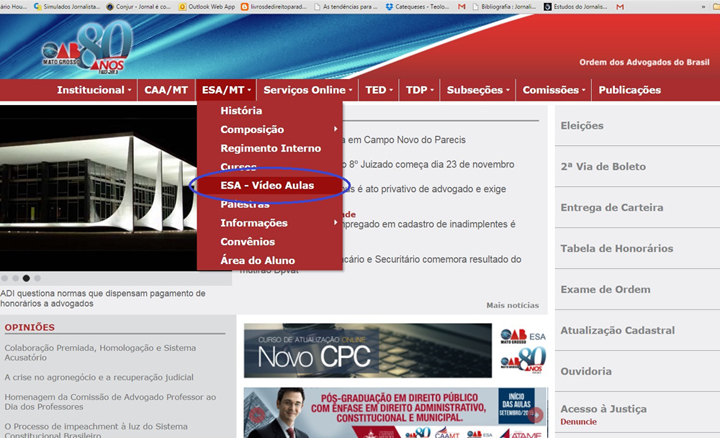This screenshot has width=720, height=438.
Task: Open 2ª Via de Boleto link
Action: 603,167
